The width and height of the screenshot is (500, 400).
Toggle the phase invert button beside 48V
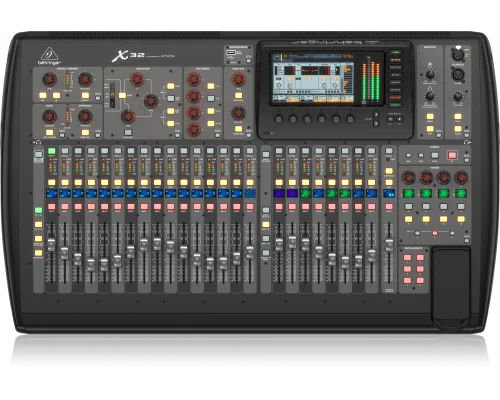click(57, 95)
